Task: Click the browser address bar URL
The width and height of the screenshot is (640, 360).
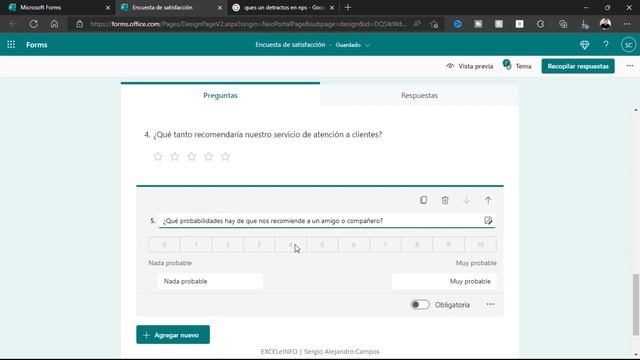Action: tap(248, 24)
